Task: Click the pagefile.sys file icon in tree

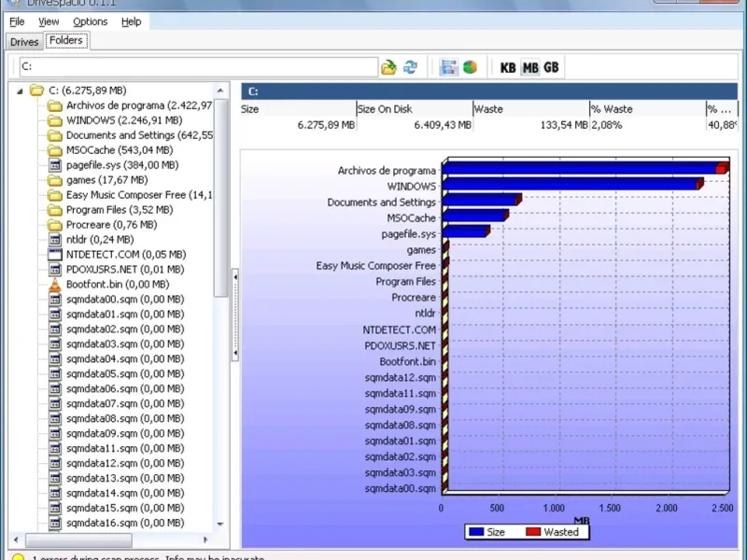Action: coord(55,165)
